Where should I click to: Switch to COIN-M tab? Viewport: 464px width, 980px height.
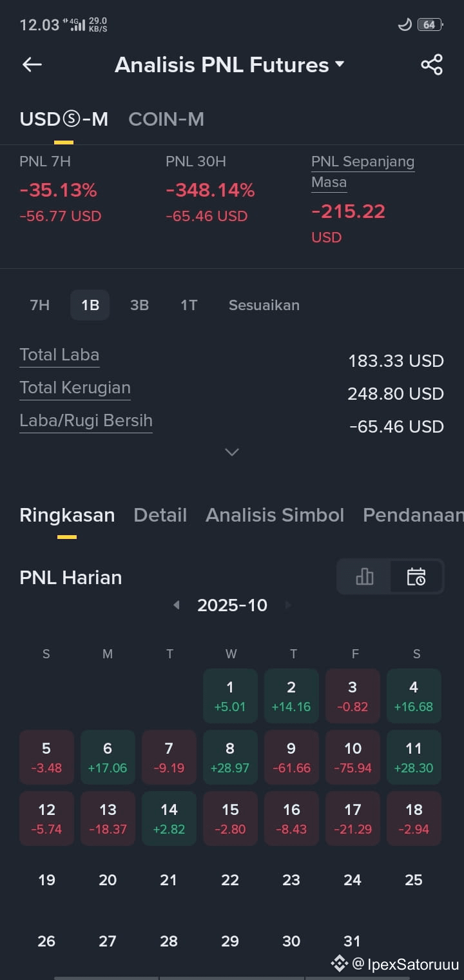coord(166,119)
